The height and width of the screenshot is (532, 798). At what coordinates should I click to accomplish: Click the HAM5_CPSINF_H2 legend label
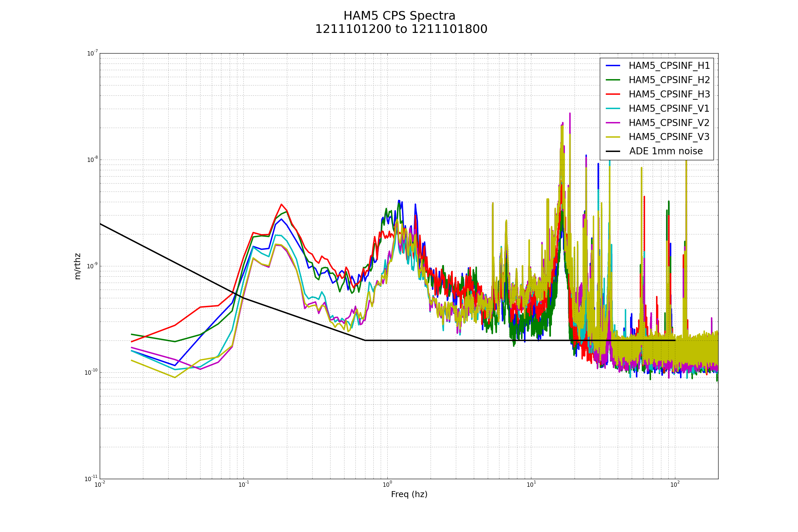[669, 80]
